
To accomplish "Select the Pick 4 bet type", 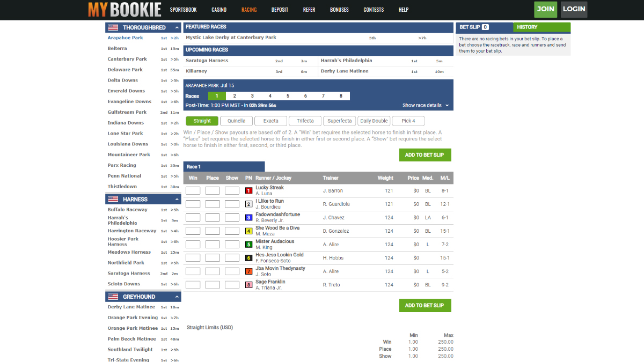I will (x=408, y=121).
